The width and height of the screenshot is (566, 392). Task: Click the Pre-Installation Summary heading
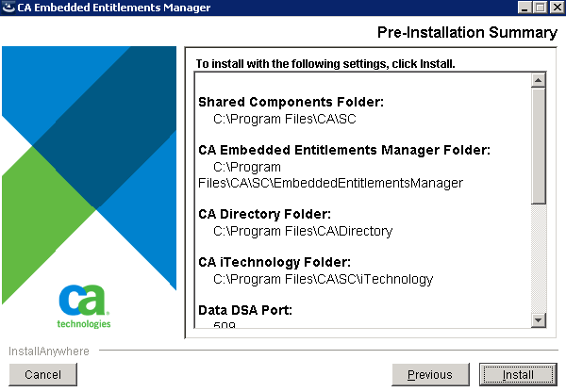(x=467, y=33)
